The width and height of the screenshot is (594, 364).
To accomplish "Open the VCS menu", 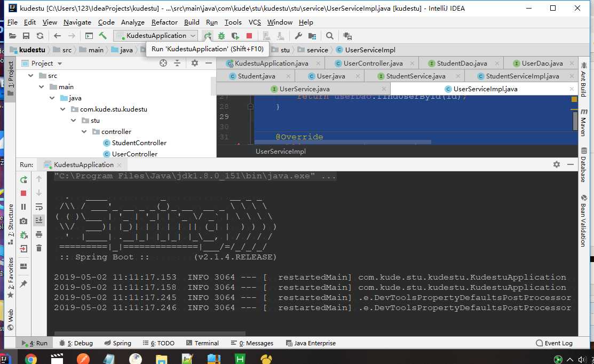I will (x=255, y=22).
